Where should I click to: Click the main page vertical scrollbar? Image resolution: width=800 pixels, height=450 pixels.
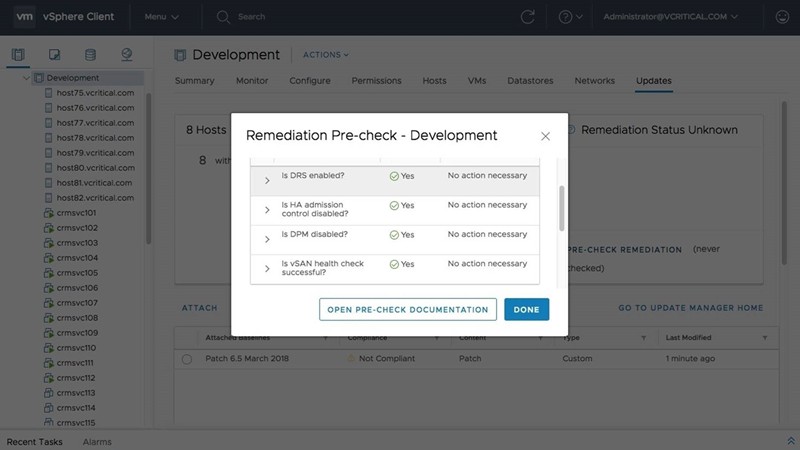784,183
